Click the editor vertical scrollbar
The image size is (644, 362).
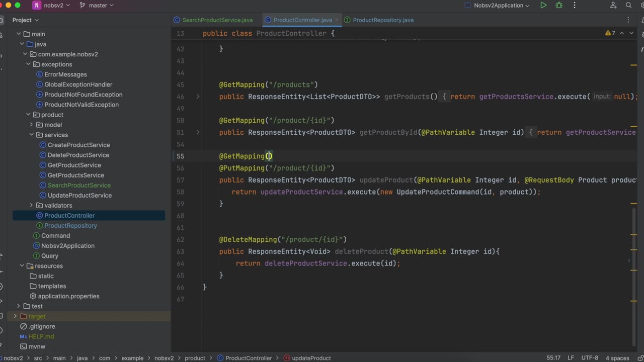(634, 276)
